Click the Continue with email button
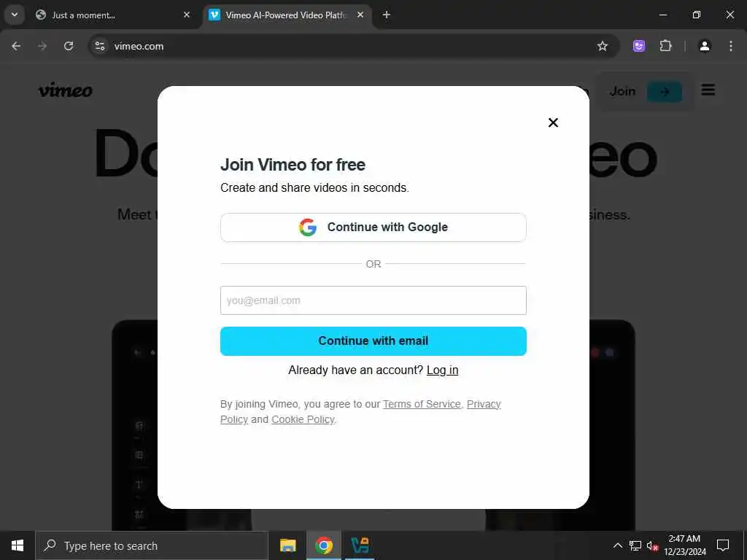Viewport: 747px width, 560px height. click(373, 341)
